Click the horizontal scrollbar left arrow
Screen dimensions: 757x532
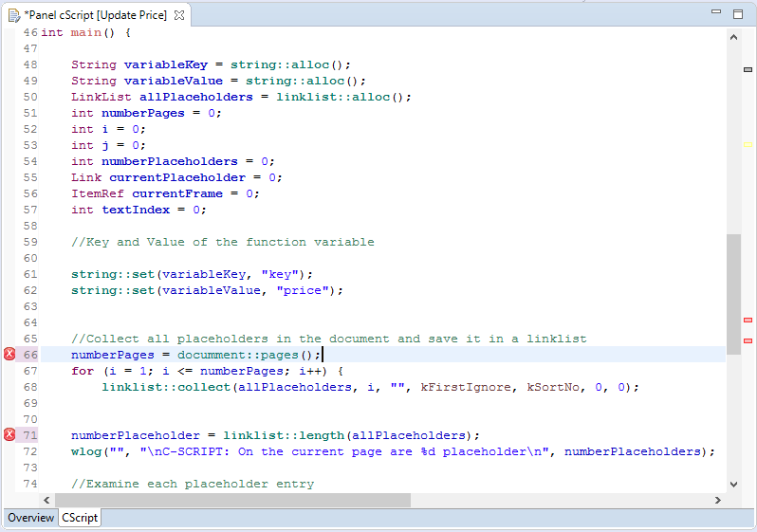click(x=46, y=500)
